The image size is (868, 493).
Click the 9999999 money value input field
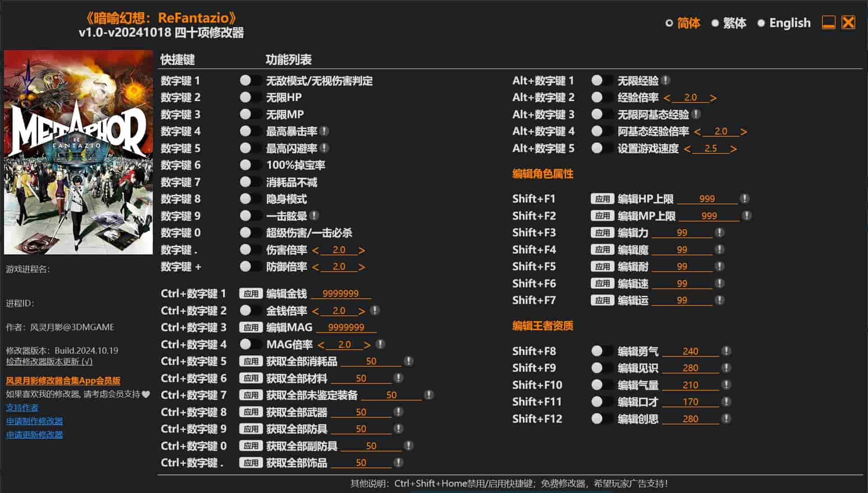point(341,293)
